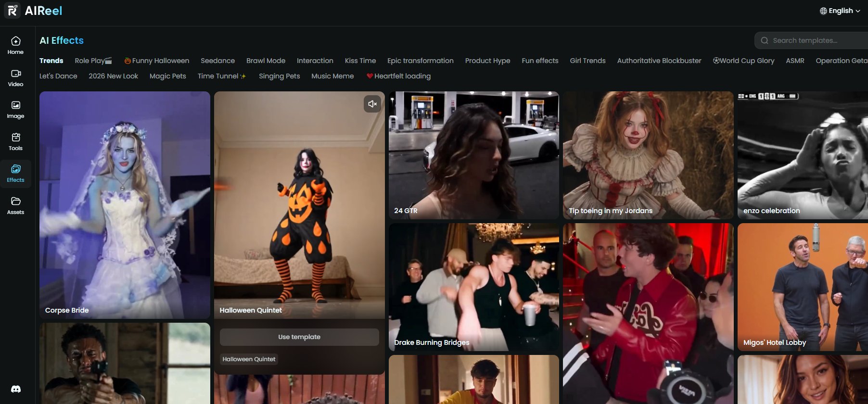The width and height of the screenshot is (868, 404).
Task: Select the Trends tab
Action: coord(51,61)
